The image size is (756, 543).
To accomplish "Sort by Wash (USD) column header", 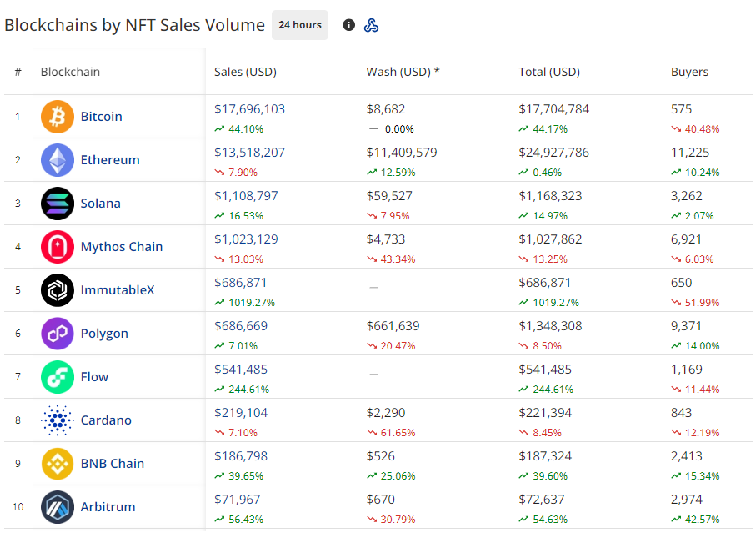I will [x=403, y=72].
